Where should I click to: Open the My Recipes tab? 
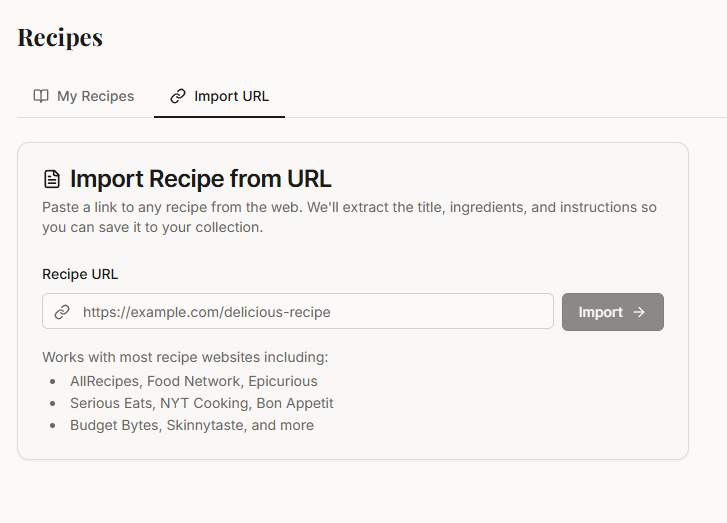(x=84, y=96)
